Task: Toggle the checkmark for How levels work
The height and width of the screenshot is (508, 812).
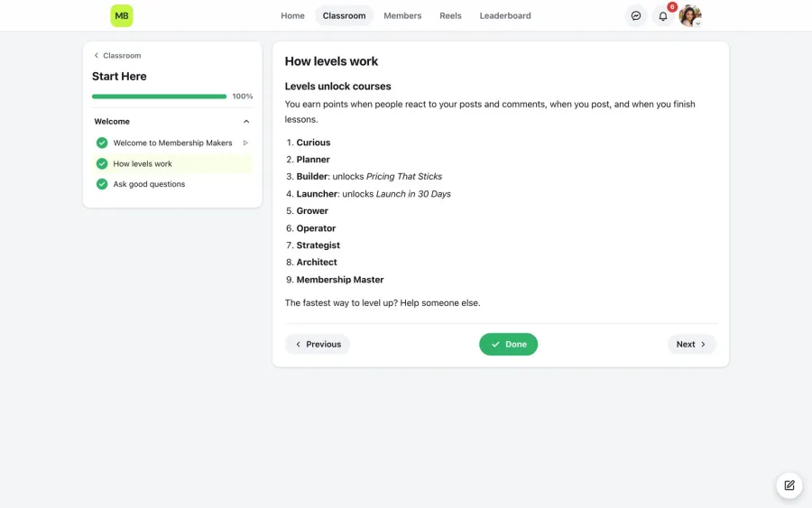Action: click(x=102, y=163)
